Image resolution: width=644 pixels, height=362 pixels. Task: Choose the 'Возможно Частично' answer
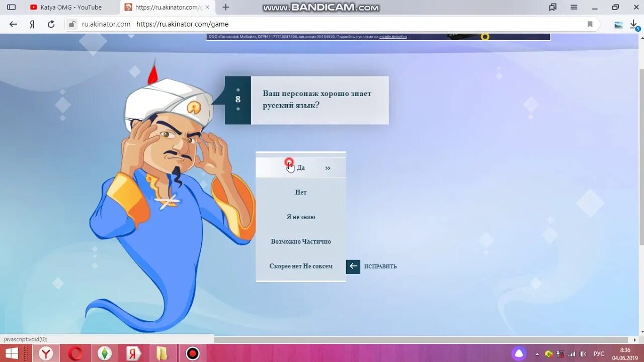[301, 241]
